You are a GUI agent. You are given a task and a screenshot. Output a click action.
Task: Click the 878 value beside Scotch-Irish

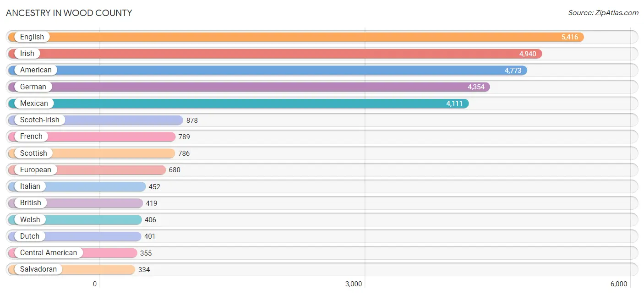click(192, 120)
